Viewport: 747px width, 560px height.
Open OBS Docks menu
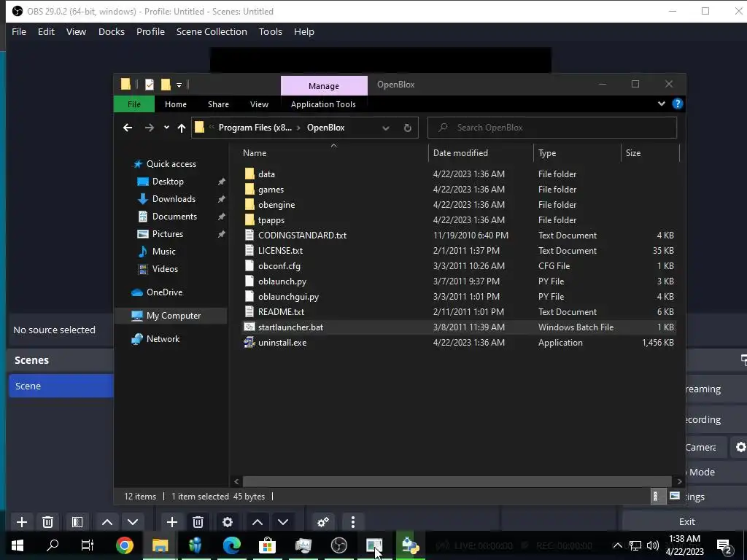(112, 31)
